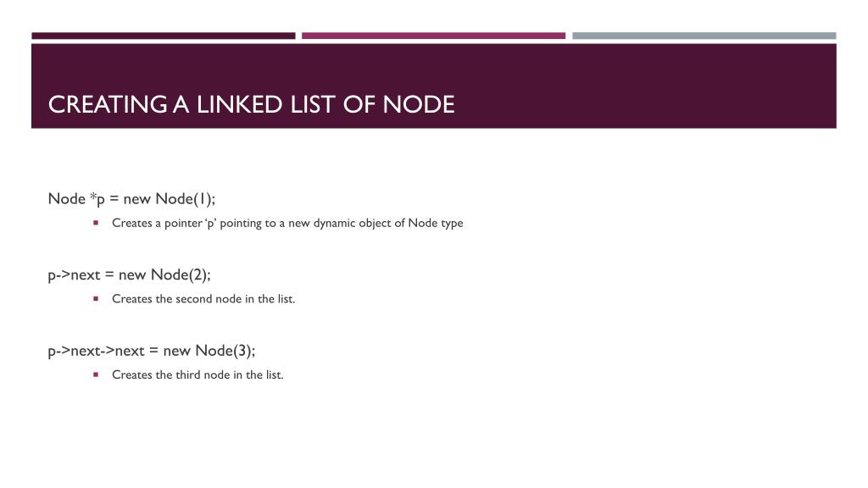Viewport: 868px width, 488px height.
Task: Select line 'p->next->next = new Node(3);'
Action: click(152, 351)
